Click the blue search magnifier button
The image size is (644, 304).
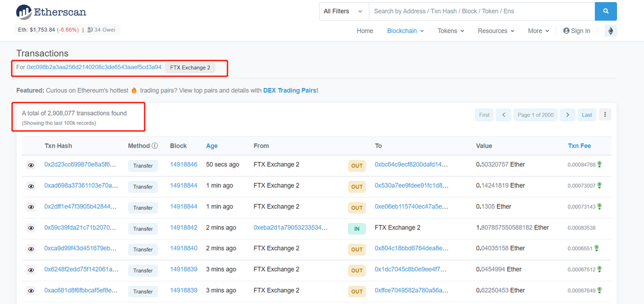(x=606, y=11)
